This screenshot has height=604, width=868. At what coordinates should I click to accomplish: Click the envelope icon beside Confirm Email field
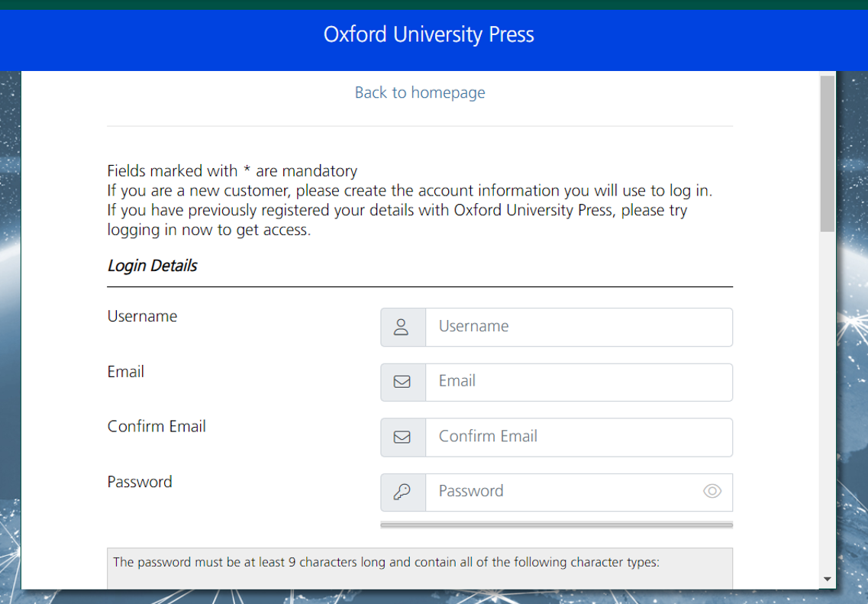point(402,438)
